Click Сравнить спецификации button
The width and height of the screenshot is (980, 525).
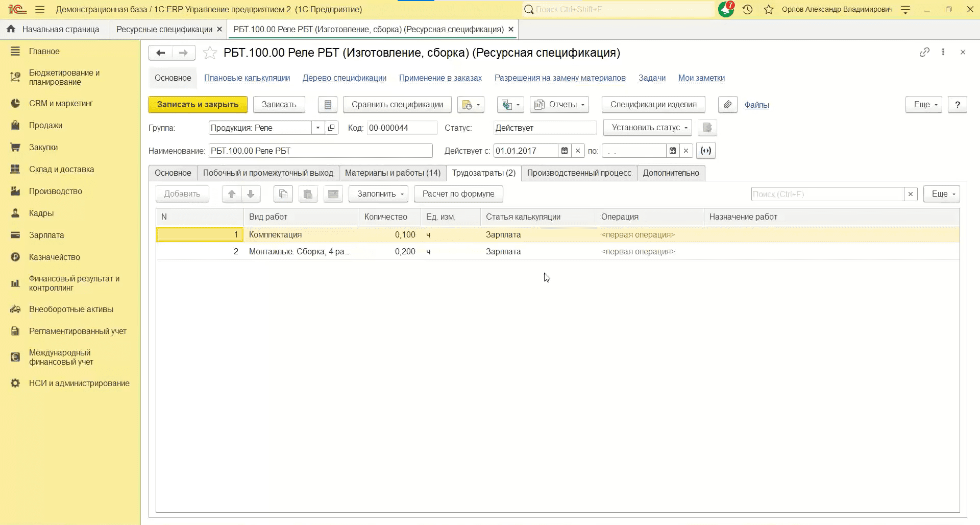coord(398,105)
